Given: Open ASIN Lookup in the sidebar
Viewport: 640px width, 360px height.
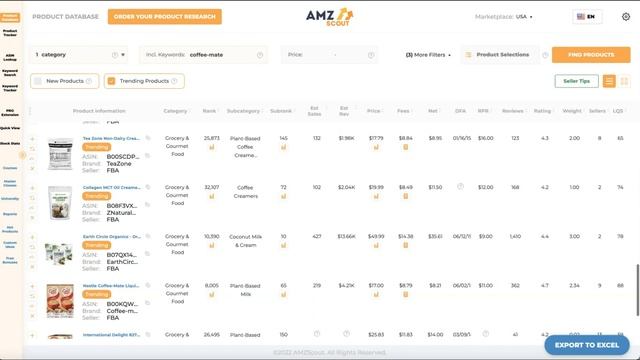Looking at the screenshot, I should pyautogui.click(x=10, y=57).
